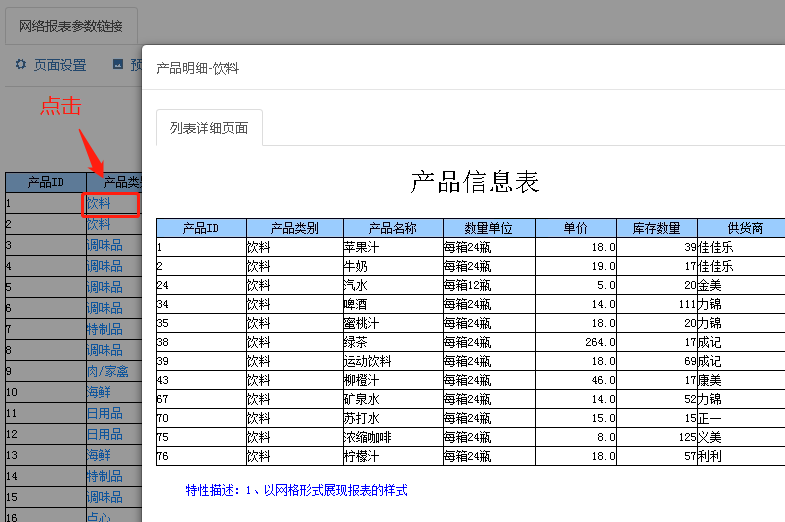Screen dimensions: 785x522
Task: Click the 产品明细-饮料 dialog title
Action: (197, 68)
